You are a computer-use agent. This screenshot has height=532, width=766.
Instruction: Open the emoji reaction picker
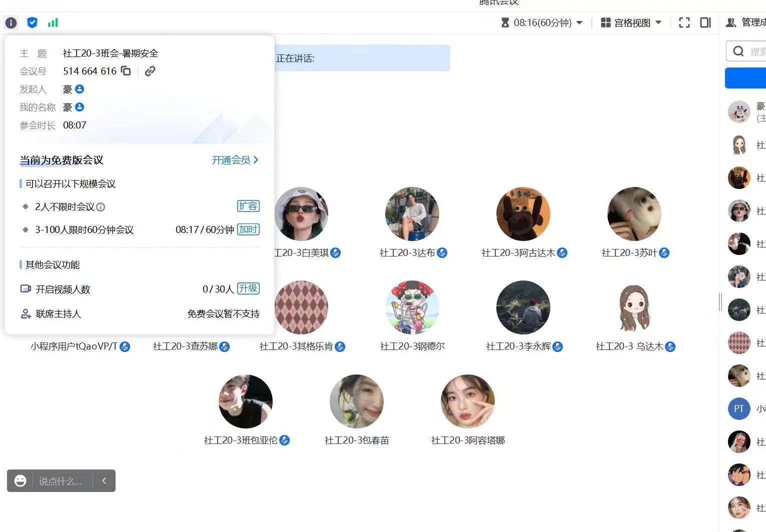pyautogui.click(x=20, y=480)
